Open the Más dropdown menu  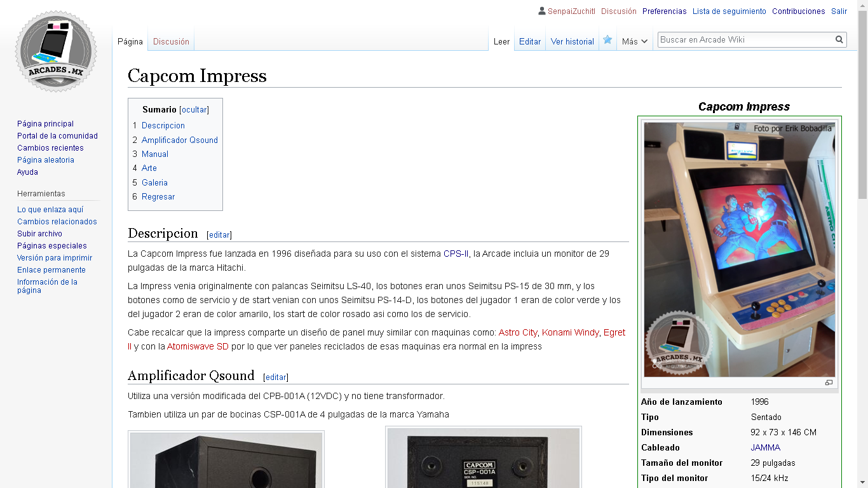634,41
